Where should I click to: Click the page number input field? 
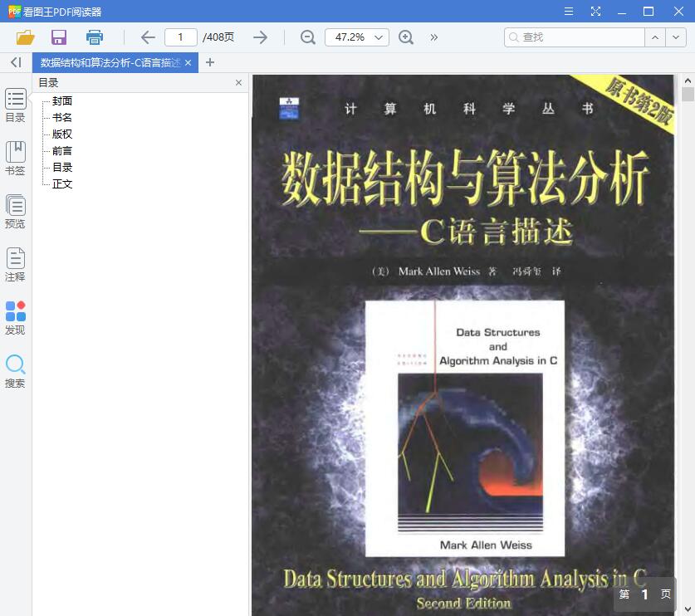coord(180,37)
